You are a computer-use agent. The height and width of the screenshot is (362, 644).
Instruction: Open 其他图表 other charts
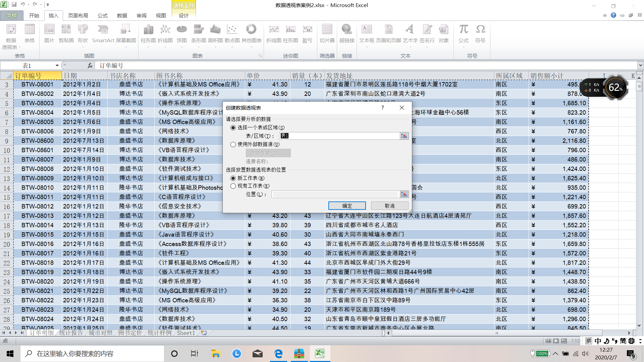251,35
